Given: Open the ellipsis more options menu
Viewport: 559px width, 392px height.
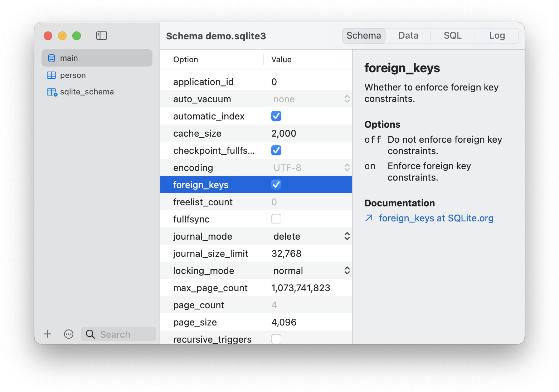Looking at the screenshot, I should pos(69,334).
